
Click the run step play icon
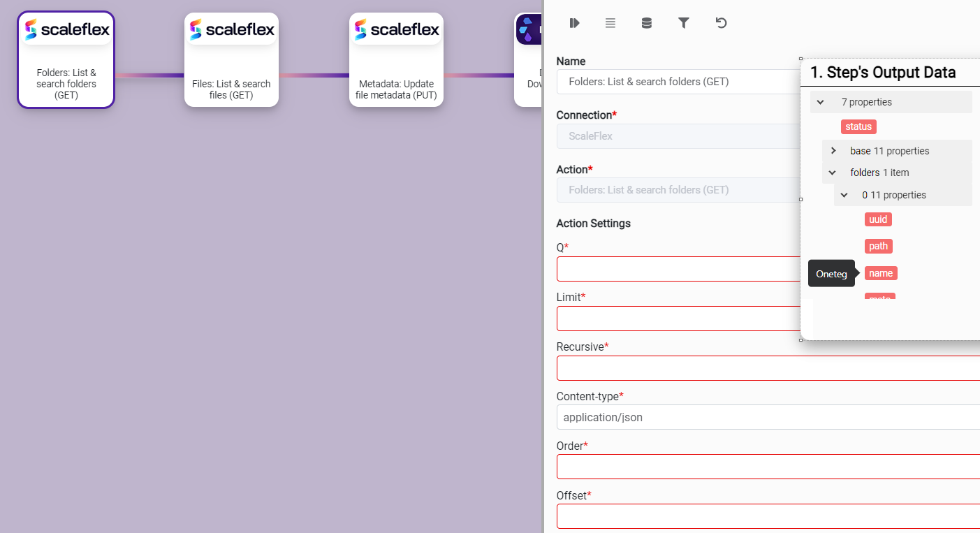[x=574, y=23]
